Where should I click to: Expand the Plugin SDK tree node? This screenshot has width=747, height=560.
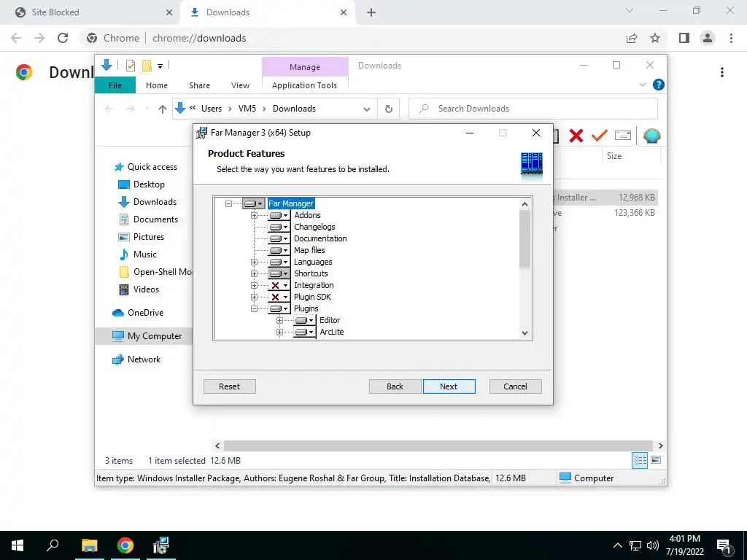[x=254, y=297]
